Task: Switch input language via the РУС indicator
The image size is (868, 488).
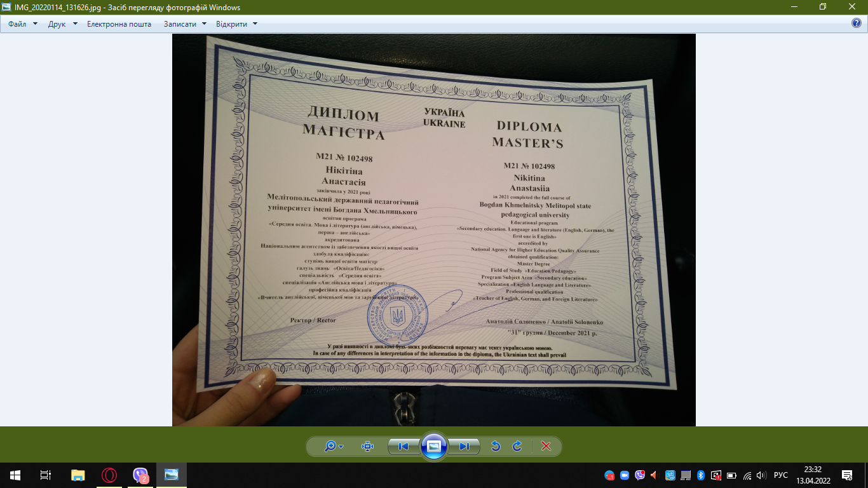Action: click(x=781, y=475)
